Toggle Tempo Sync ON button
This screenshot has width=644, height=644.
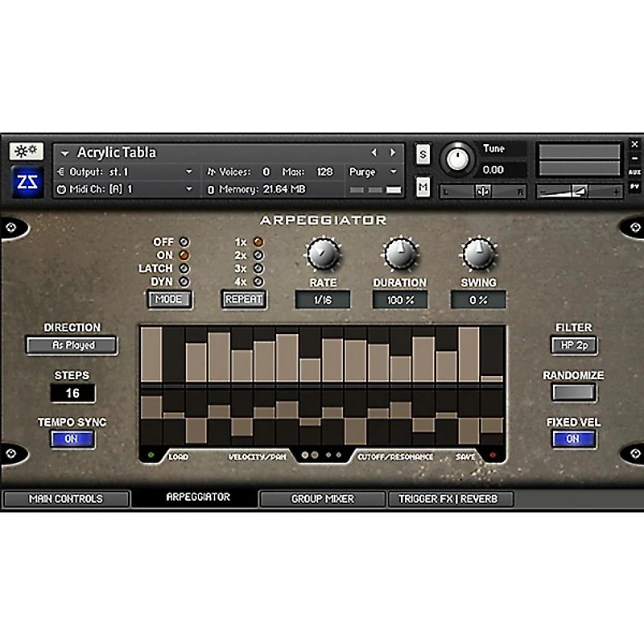click(72, 439)
